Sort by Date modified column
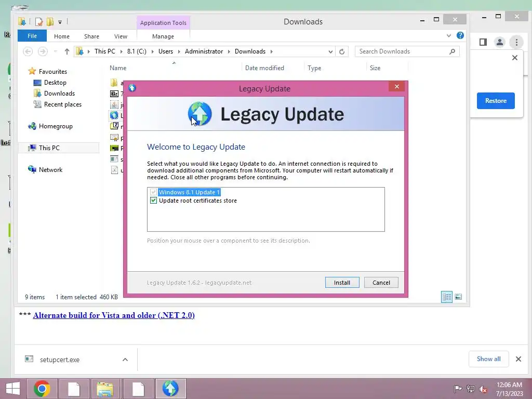The height and width of the screenshot is (399, 532). pos(264,68)
